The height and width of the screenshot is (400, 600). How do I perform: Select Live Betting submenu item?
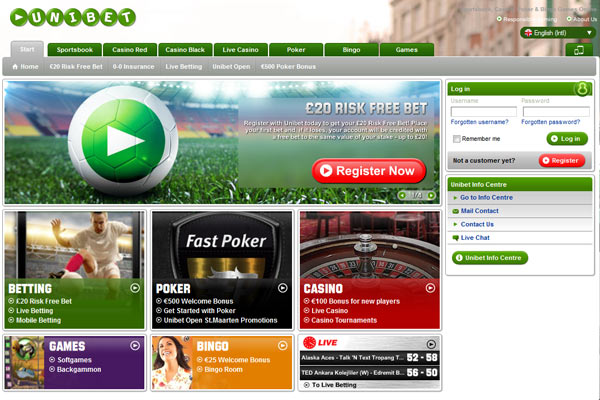point(184,67)
